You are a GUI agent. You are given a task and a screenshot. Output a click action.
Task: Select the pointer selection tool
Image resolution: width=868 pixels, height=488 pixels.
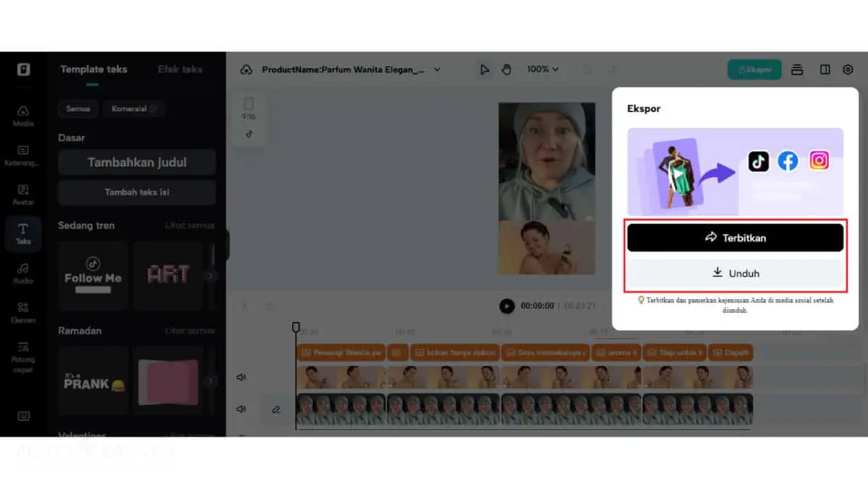(485, 69)
